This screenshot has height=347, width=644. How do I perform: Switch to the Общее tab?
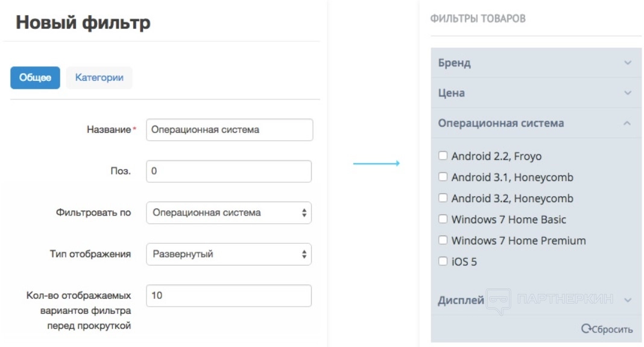coord(35,78)
